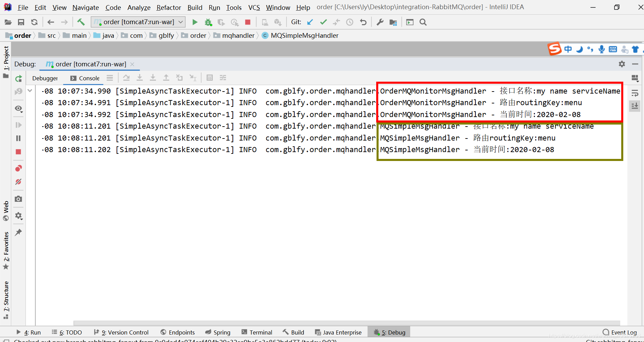Toggle Mute Breakpoints icon
The height and width of the screenshot is (342, 644).
click(x=19, y=182)
